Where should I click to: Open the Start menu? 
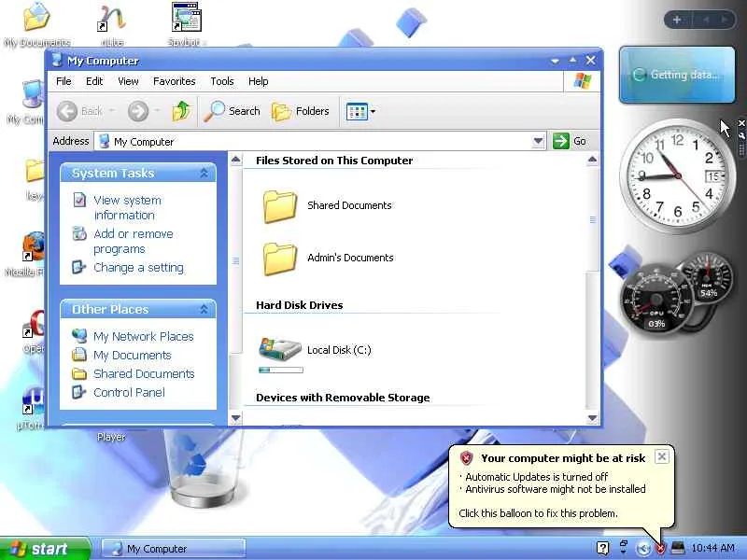click(45, 549)
